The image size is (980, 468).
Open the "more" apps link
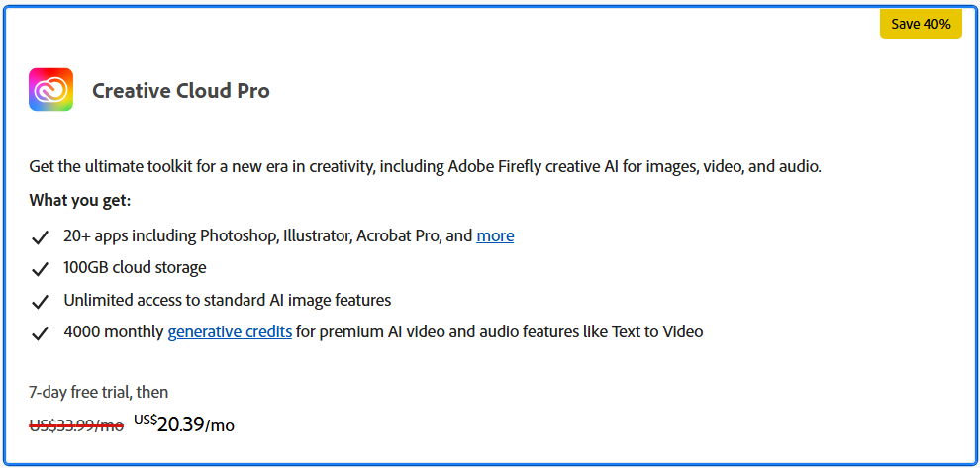click(x=495, y=236)
